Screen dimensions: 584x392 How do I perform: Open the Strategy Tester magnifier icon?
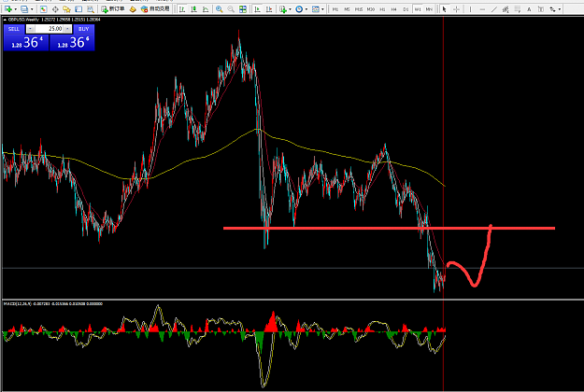pos(91,9)
